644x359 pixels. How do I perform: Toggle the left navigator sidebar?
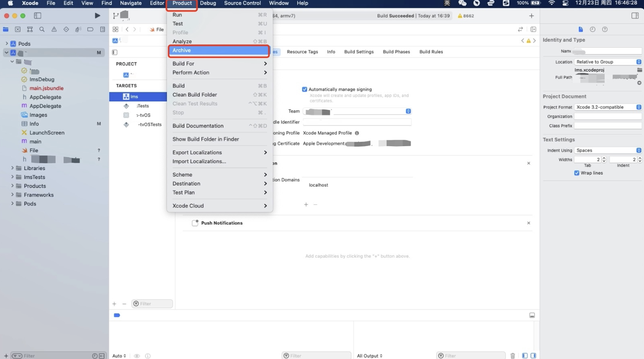(x=37, y=15)
